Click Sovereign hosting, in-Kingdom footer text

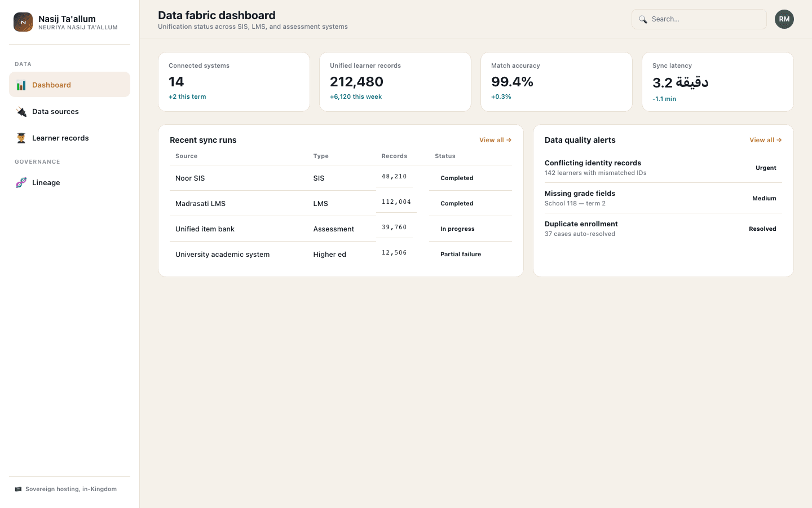pos(71,489)
